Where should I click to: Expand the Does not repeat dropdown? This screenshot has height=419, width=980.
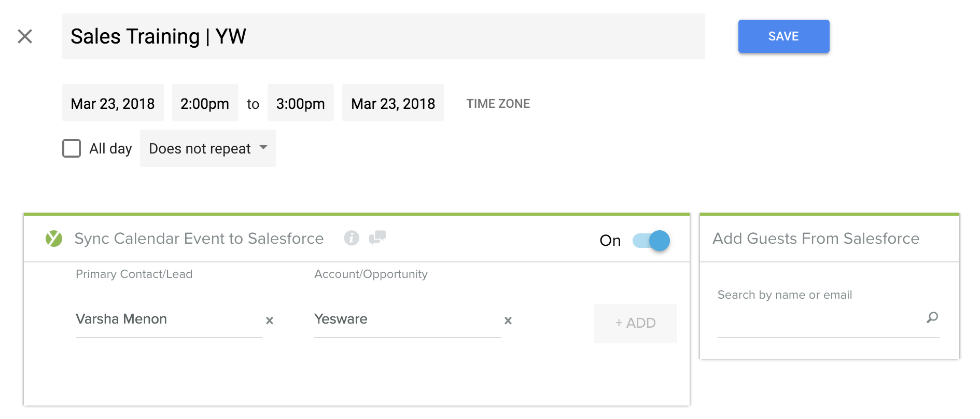[x=207, y=149]
